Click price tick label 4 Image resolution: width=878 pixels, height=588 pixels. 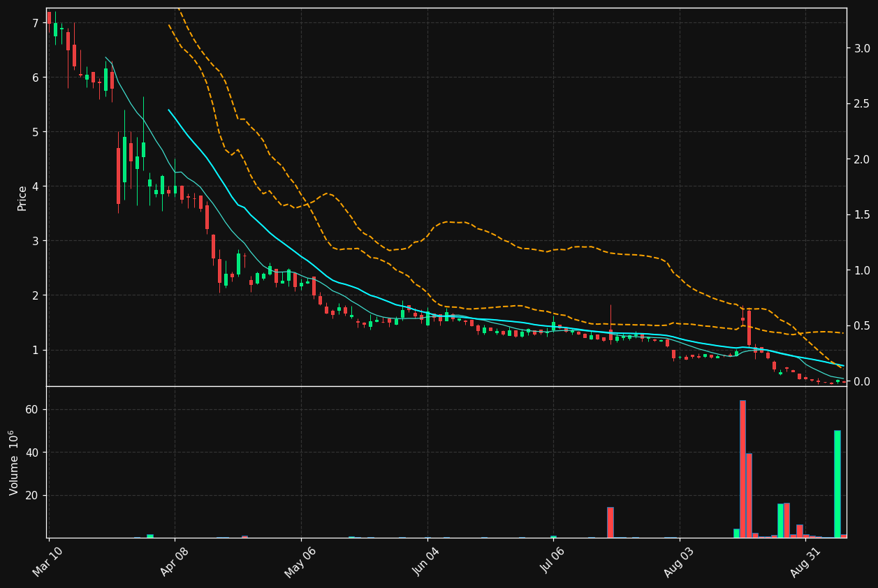point(35,186)
